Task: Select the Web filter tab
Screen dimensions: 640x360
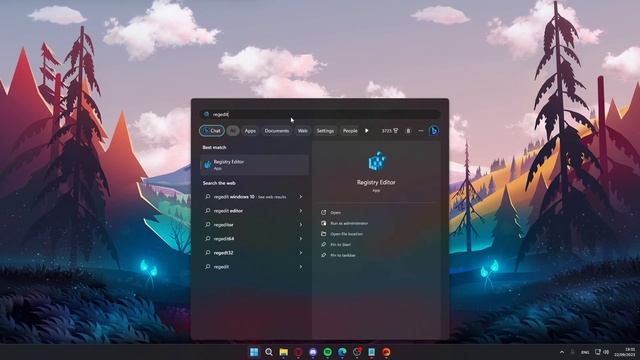Action: pyautogui.click(x=302, y=131)
